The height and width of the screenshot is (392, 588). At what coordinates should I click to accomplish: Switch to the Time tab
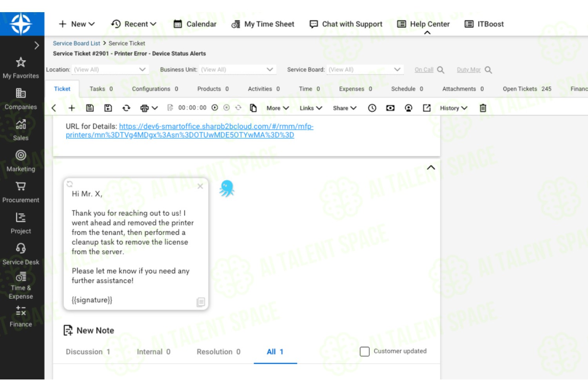(x=309, y=89)
